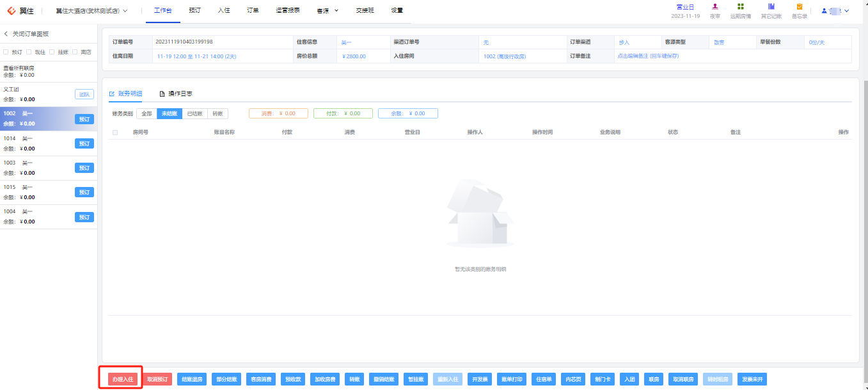Click 预订 button for room 1014

pyautogui.click(x=84, y=143)
